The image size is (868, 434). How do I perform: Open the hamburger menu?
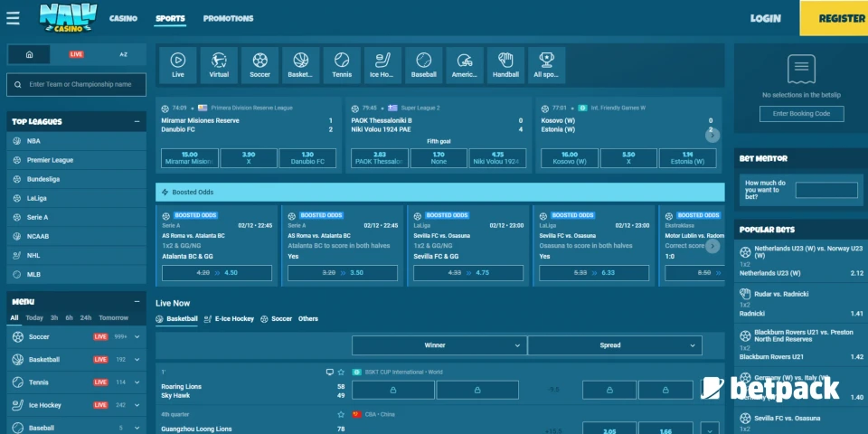[x=13, y=18]
